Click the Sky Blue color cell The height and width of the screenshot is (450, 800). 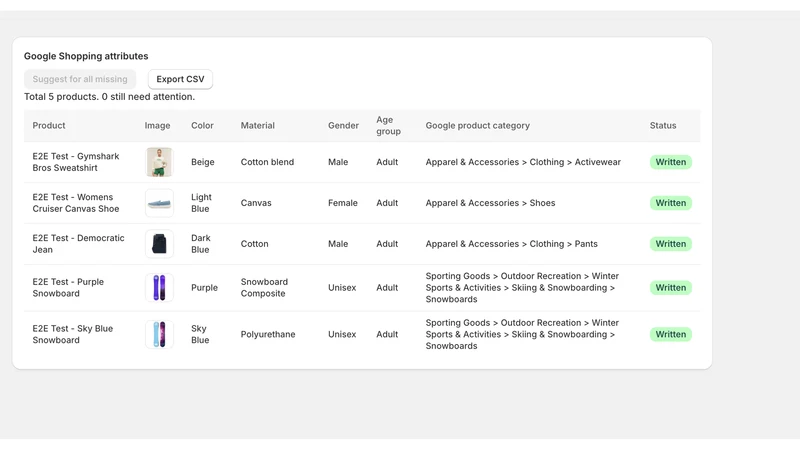coord(200,334)
